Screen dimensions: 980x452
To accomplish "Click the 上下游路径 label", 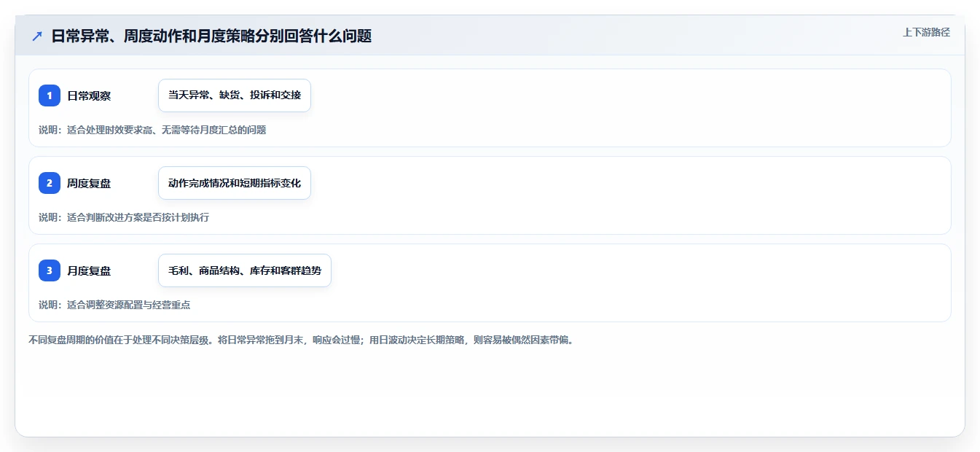I will tap(926, 32).
